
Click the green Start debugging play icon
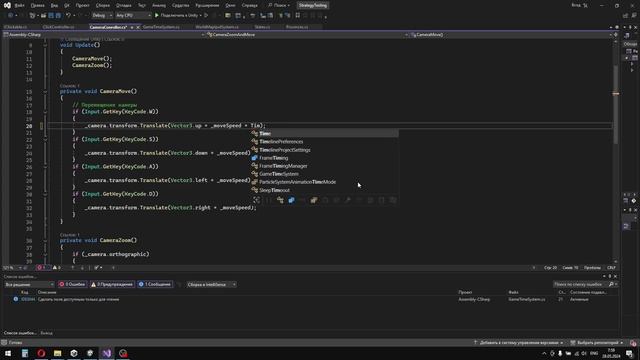click(157, 16)
